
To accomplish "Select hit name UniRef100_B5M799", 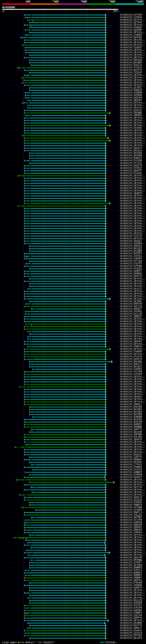I will tap(131, 304).
